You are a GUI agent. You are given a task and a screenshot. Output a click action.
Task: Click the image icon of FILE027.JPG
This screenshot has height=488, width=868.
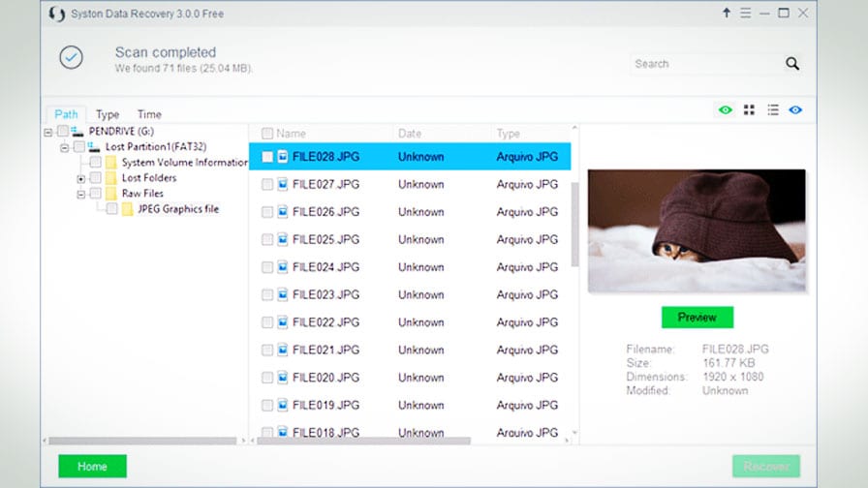coord(282,184)
